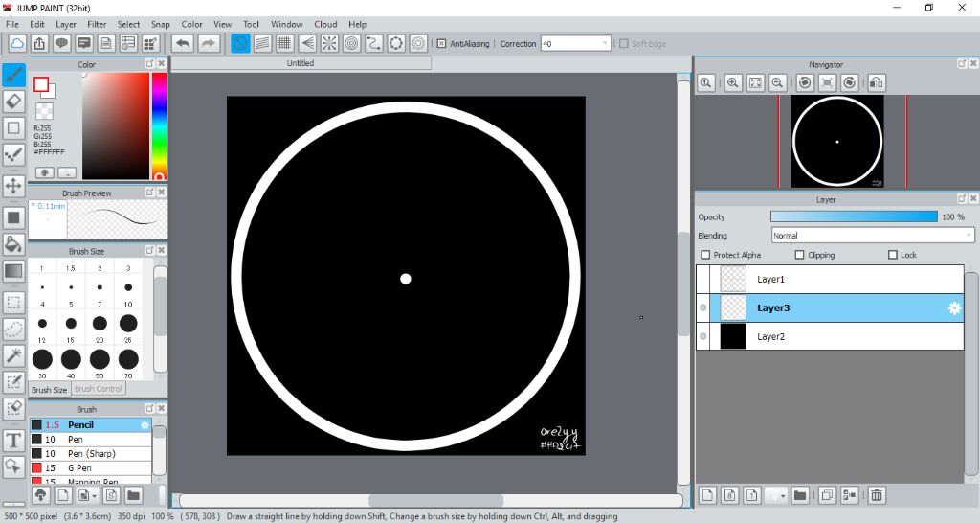The width and height of the screenshot is (980, 523).
Task: Hide Layer2 using its visibility dot
Action: coord(703,336)
